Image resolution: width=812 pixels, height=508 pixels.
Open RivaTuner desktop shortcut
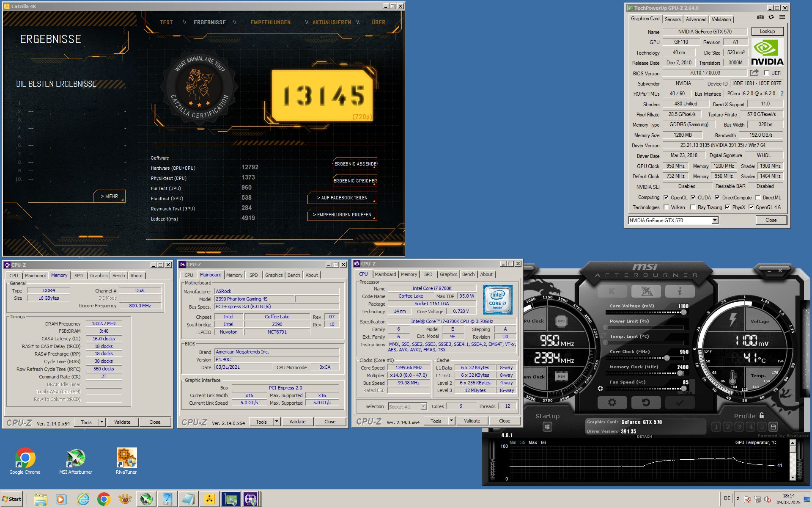126,461
